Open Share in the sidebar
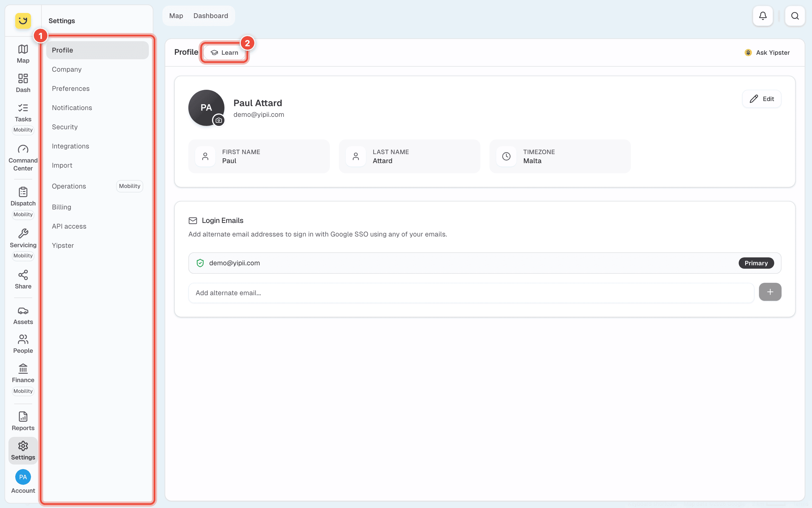 23,279
